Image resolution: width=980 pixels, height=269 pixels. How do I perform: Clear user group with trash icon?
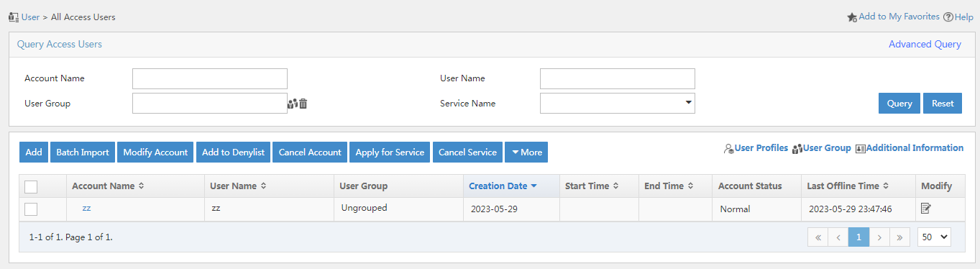[x=303, y=104]
